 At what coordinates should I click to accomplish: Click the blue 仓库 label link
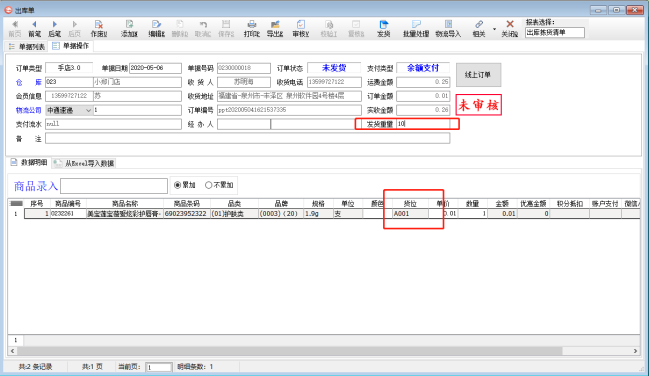(x=29, y=82)
